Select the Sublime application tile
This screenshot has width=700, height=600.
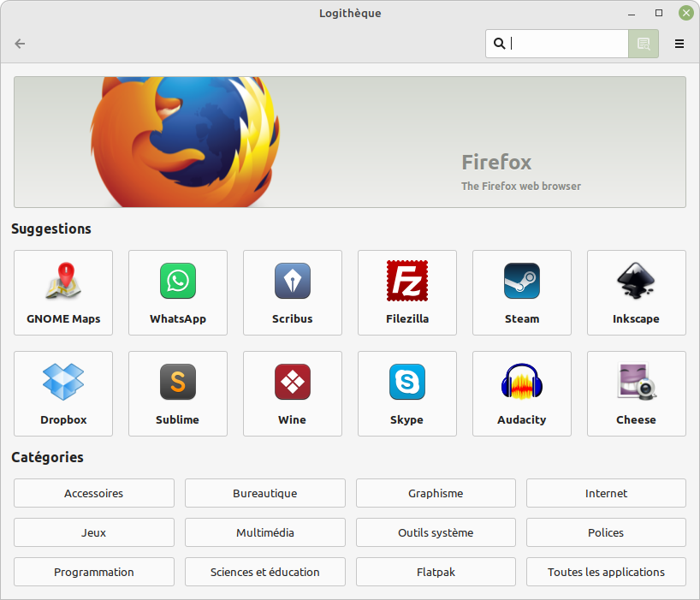click(x=178, y=394)
